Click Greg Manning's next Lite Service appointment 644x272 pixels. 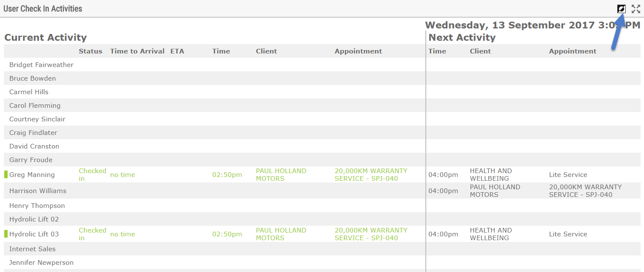568,175
